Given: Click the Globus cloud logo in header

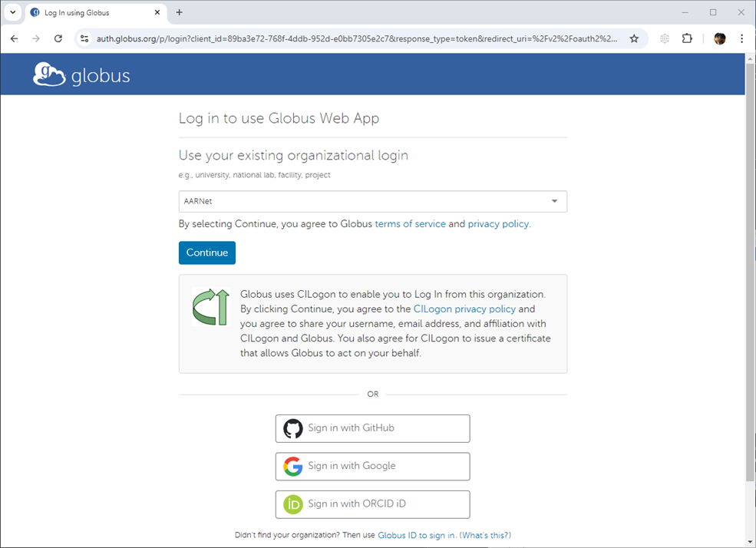Looking at the screenshot, I should click(x=48, y=74).
